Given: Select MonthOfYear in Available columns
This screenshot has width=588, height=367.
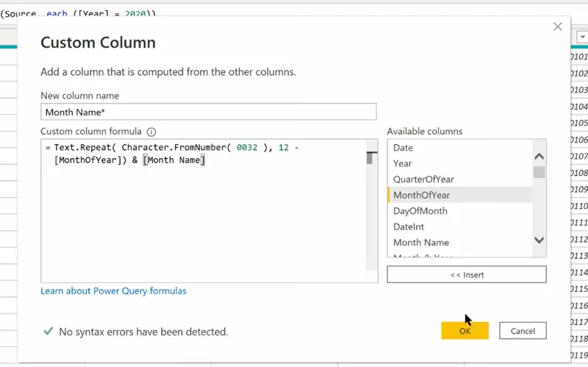Looking at the screenshot, I should coord(460,195).
